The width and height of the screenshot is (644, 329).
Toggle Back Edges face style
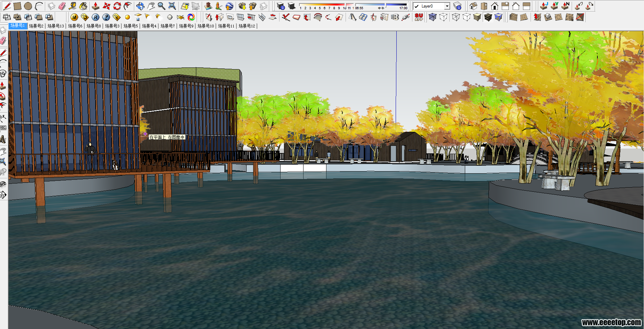coord(443,17)
